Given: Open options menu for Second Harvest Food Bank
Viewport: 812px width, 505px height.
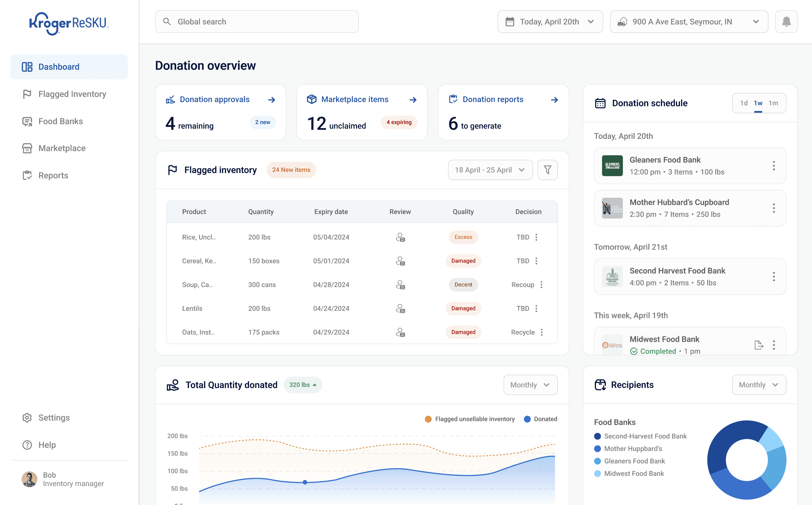Looking at the screenshot, I should point(773,277).
